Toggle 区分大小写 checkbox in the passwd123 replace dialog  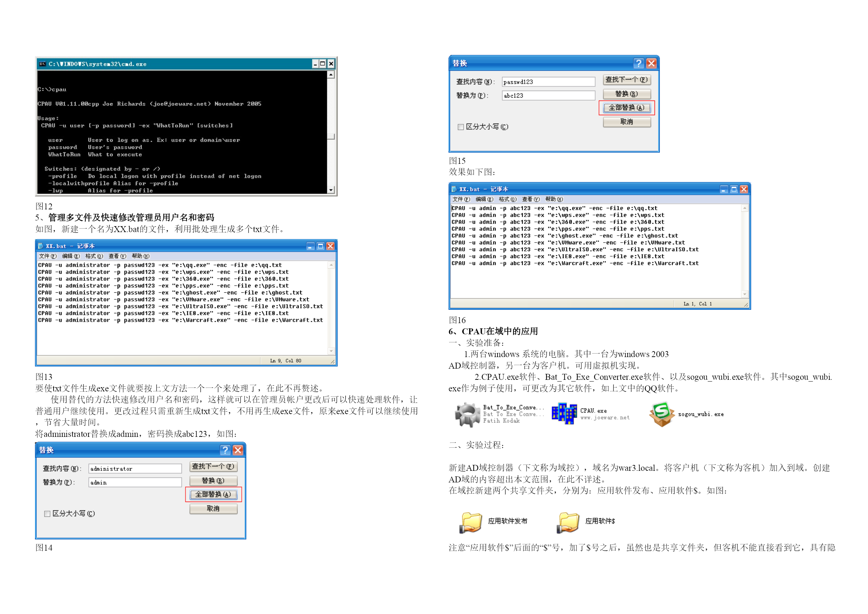(461, 127)
